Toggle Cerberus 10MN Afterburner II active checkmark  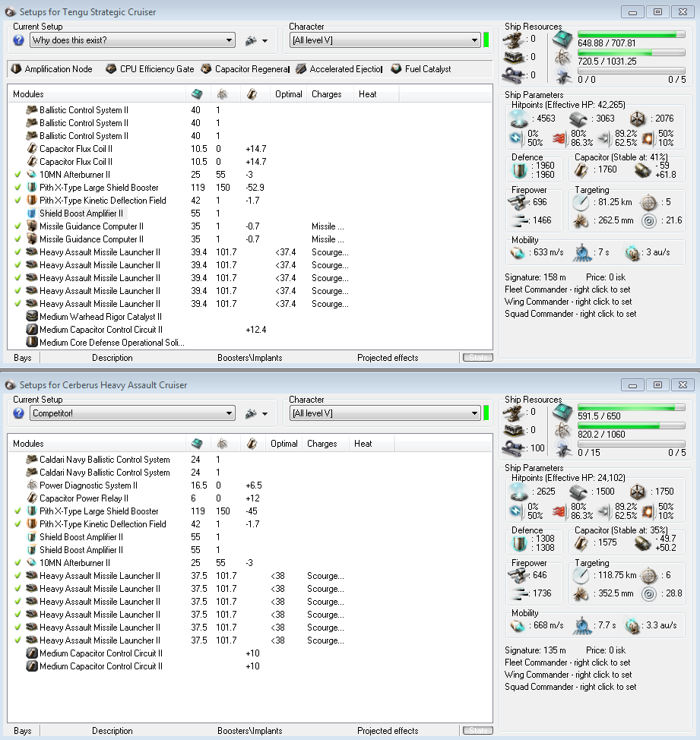tap(18, 563)
